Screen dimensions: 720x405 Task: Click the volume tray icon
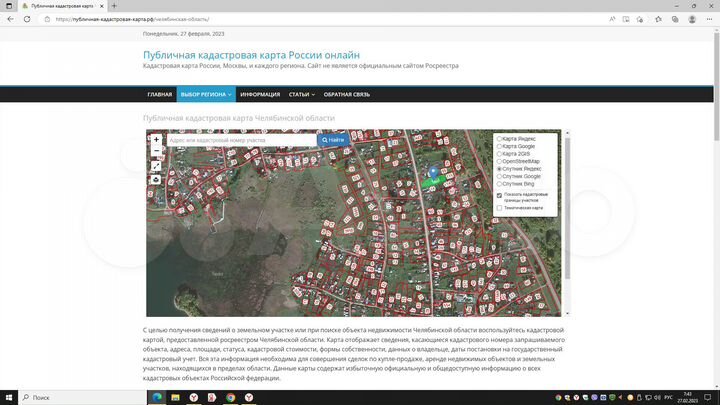coord(657,397)
